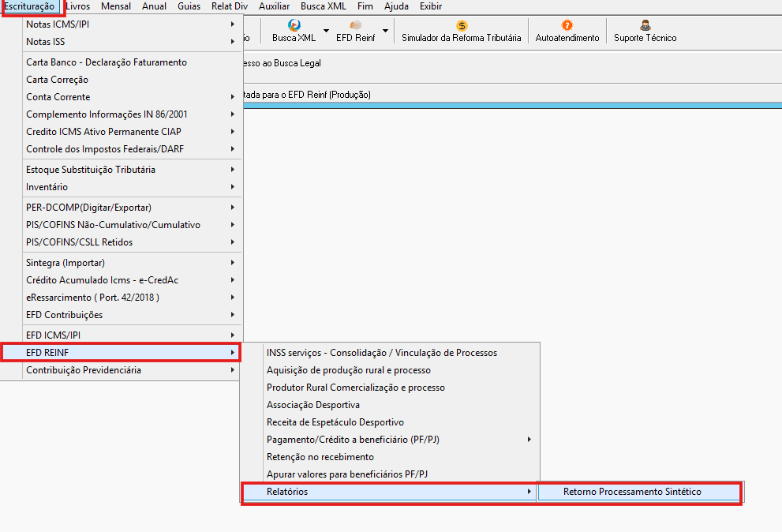Screen dimensions: 782x532
Task: Expand Complemento Informações IN 86/2001
Action: (x=131, y=114)
